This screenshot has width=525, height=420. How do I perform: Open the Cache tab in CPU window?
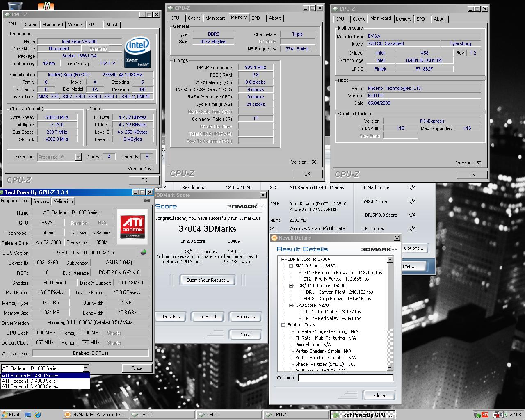pyautogui.click(x=31, y=25)
